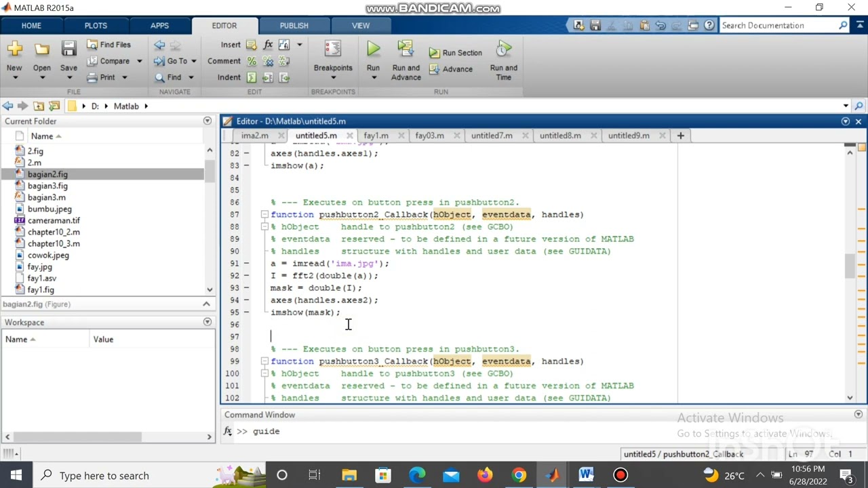This screenshot has width=868, height=488.
Task: Click the Search Documentation field
Action: coord(778,26)
